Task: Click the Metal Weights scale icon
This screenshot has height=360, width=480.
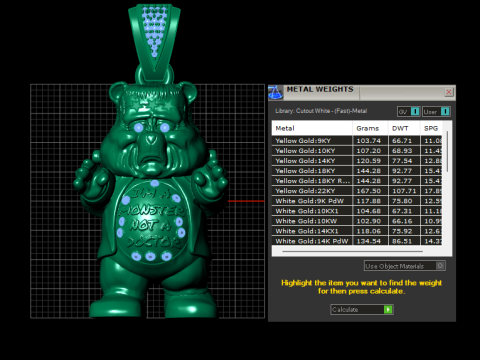Action: point(276,93)
